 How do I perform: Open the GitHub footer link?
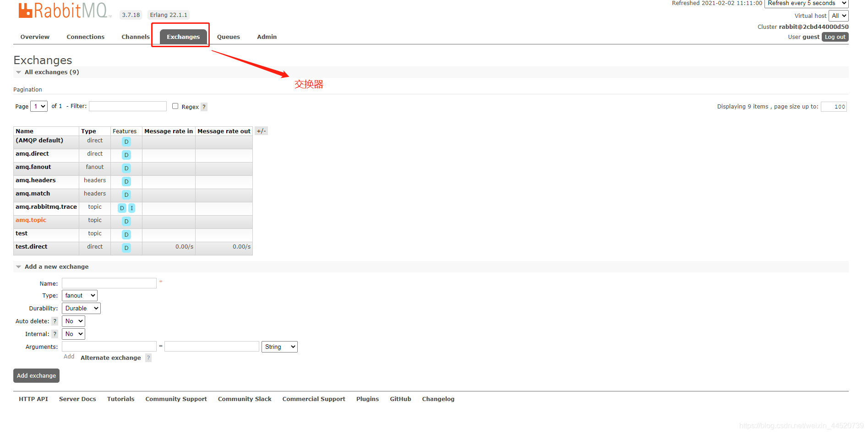click(x=401, y=399)
